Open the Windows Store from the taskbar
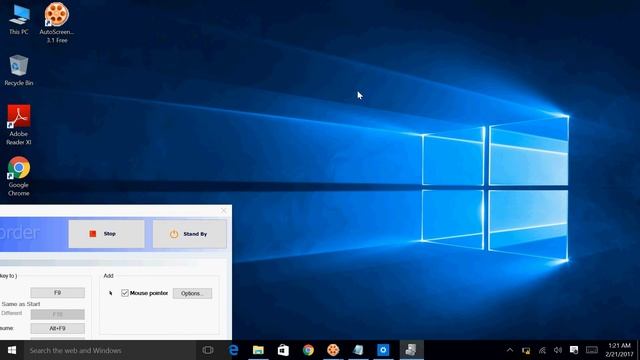 283,350
